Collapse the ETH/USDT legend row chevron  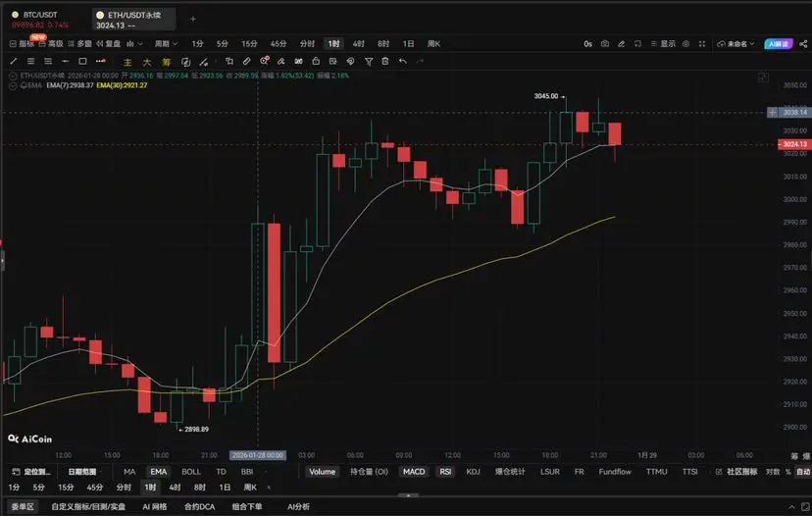(x=13, y=76)
